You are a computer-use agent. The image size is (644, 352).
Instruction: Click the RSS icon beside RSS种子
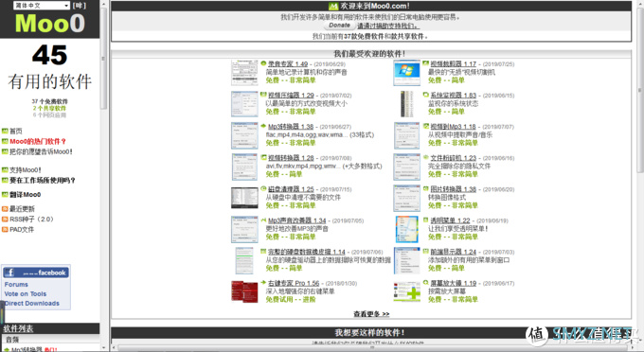(5, 220)
